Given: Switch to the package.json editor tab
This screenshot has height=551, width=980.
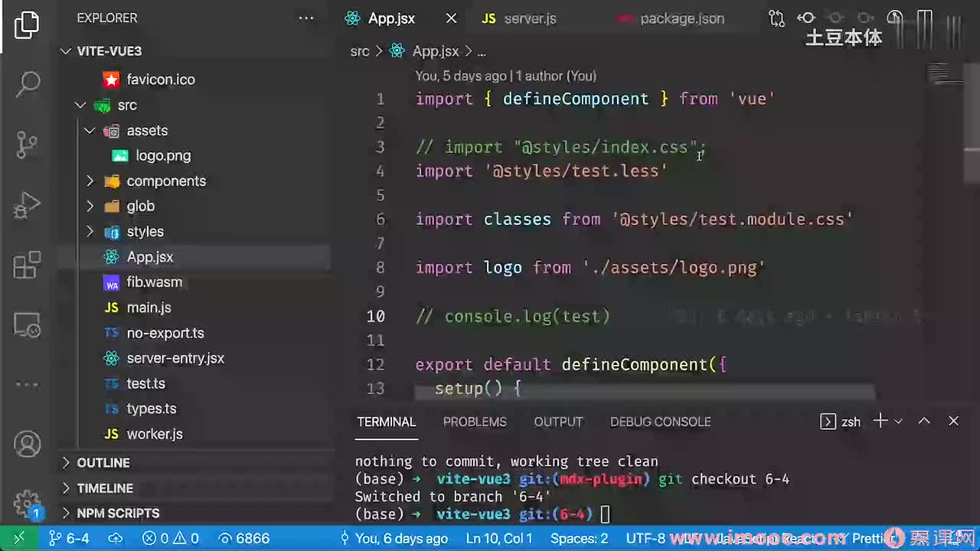Looking at the screenshot, I should tap(682, 18).
